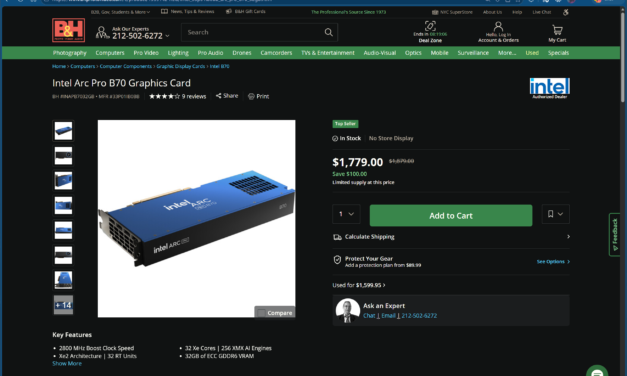Click Add to Cart button
627x376 pixels.
pos(451,216)
